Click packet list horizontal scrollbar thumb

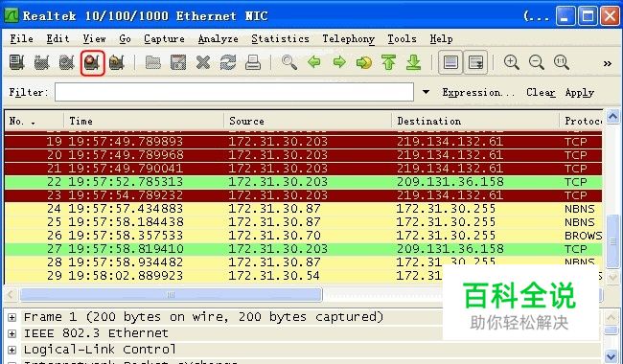tap(171, 294)
